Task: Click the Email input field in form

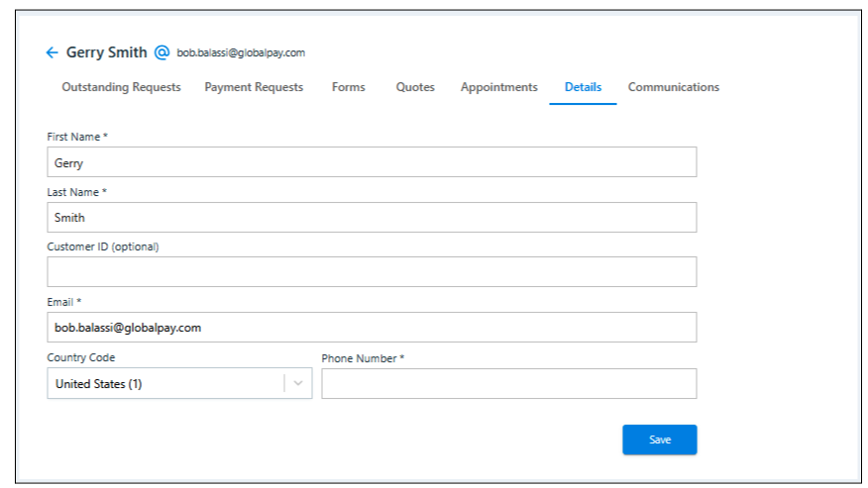Action: [x=372, y=328]
